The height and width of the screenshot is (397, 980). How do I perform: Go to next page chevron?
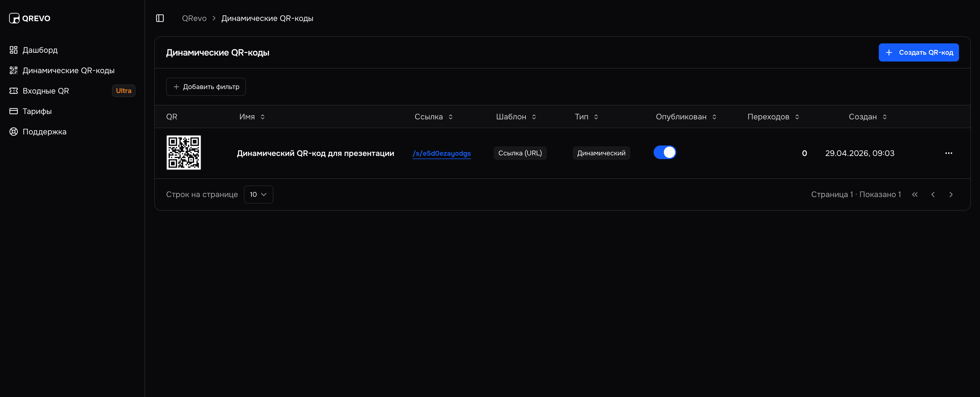tap(951, 194)
